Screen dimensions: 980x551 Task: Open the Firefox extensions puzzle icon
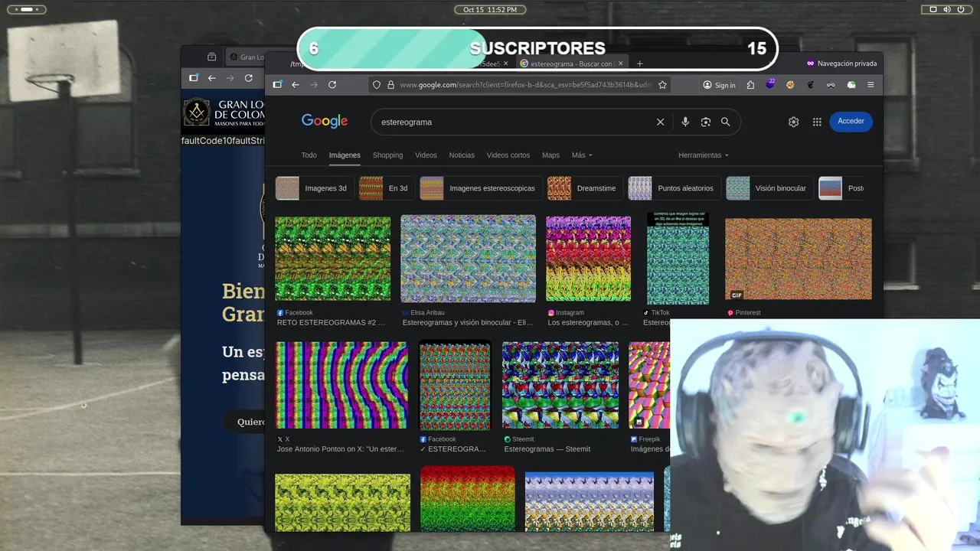click(750, 85)
